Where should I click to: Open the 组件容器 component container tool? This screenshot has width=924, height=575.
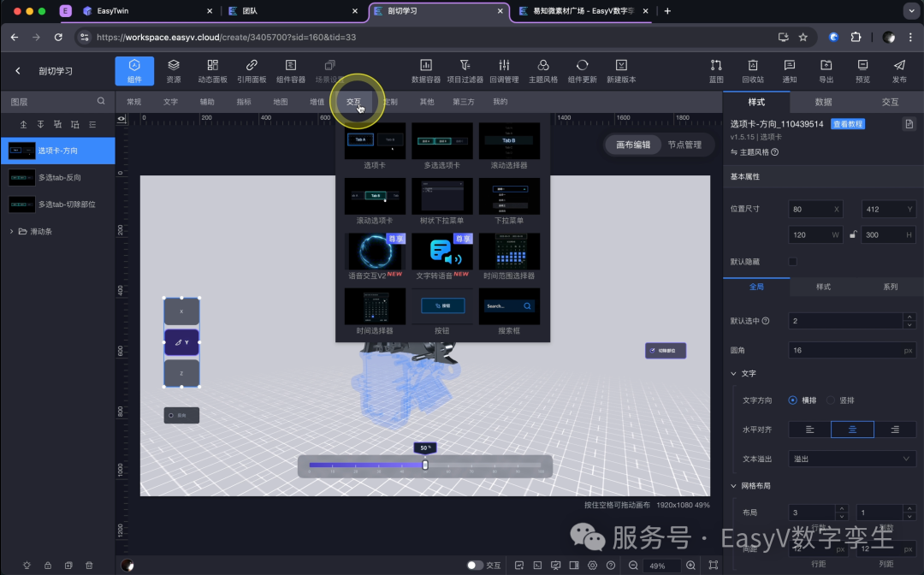pyautogui.click(x=291, y=71)
